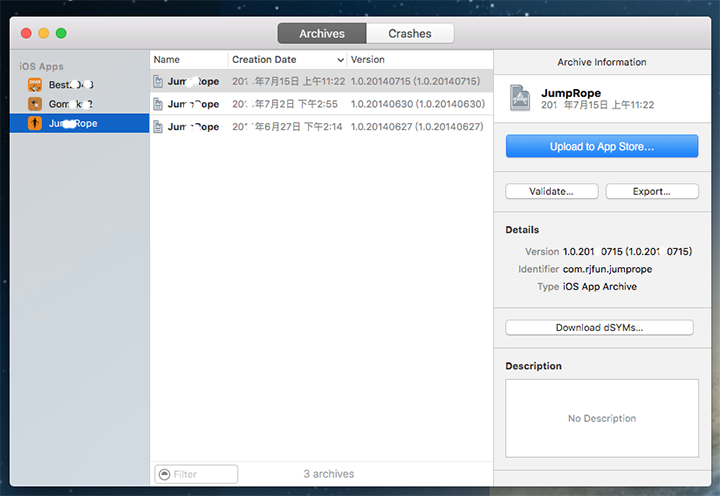Click the Gom app icon in sidebar
The height and width of the screenshot is (496, 720).
coord(35,104)
